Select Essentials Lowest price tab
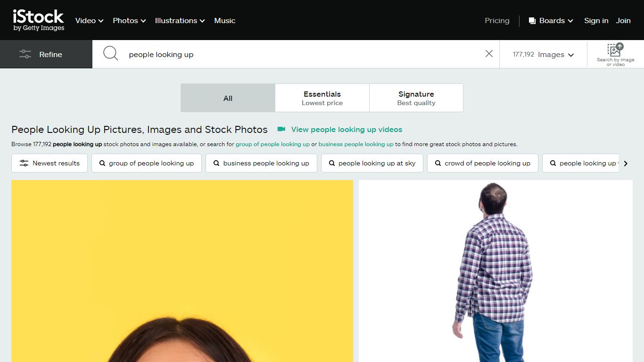This screenshot has width=644, height=362. [322, 98]
